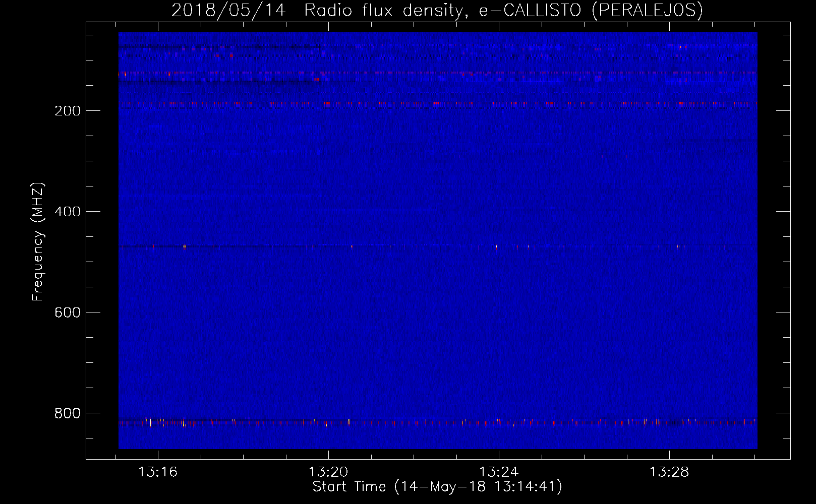Screen dimensions: 816x504
Task: Click the red interference line near 190 MHz
Action: tap(438, 103)
